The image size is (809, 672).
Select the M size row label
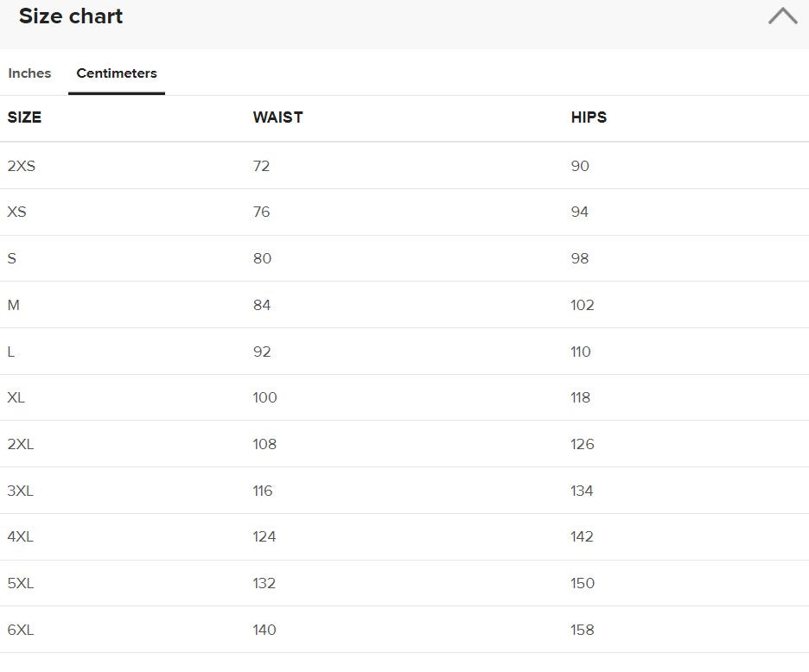(13, 305)
